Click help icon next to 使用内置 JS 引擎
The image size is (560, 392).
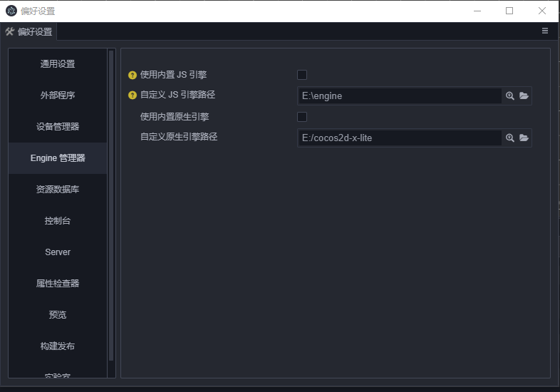(x=132, y=75)
